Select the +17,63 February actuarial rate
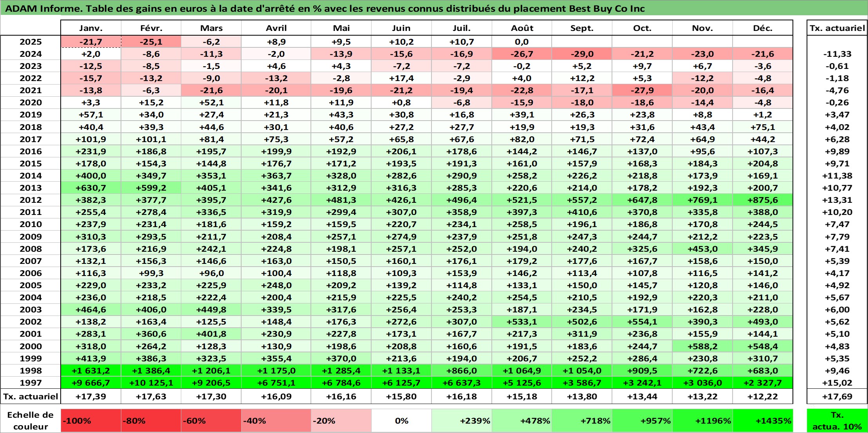The image size is (868, 433). [151, 397]
